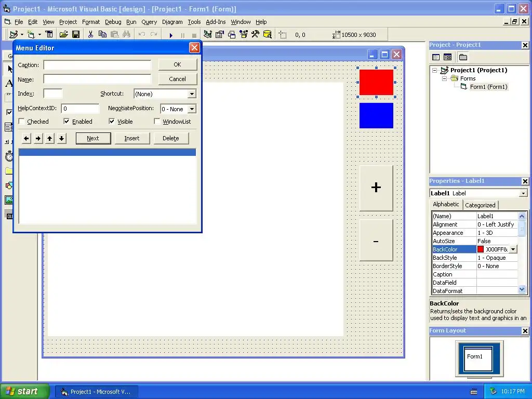The height and width of the screenshot is (399, 532).
Task: Select the blue label on the form
Action: [376, 116]
